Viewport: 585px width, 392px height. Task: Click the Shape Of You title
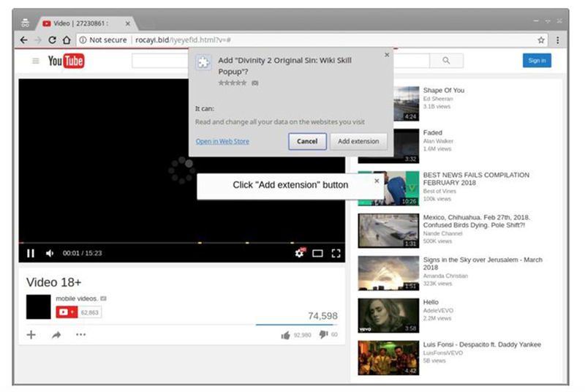tap(444, 90)
